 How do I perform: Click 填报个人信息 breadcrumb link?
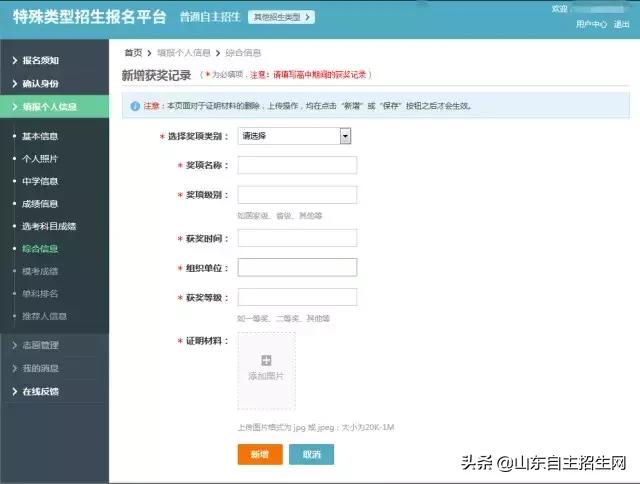(184, 53)
